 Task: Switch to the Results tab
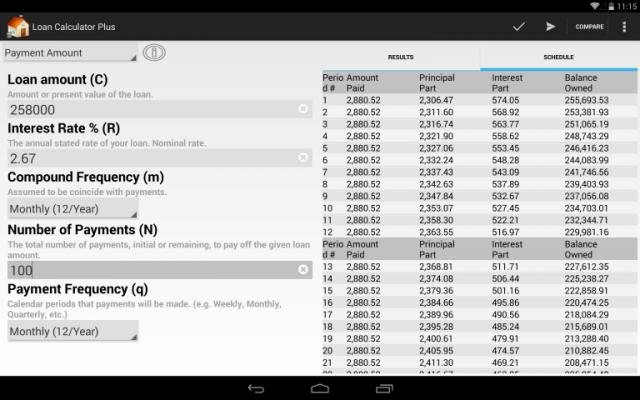[400, 57]
